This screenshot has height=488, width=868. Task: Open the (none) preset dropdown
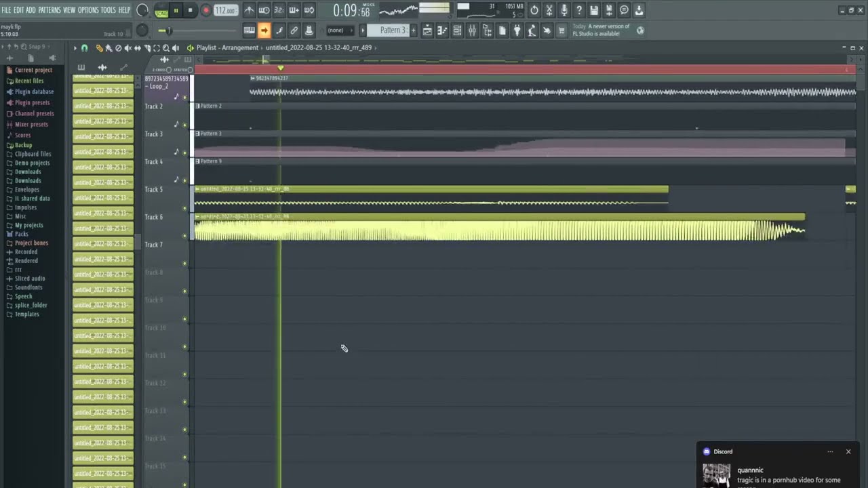(x=340, y=30)
